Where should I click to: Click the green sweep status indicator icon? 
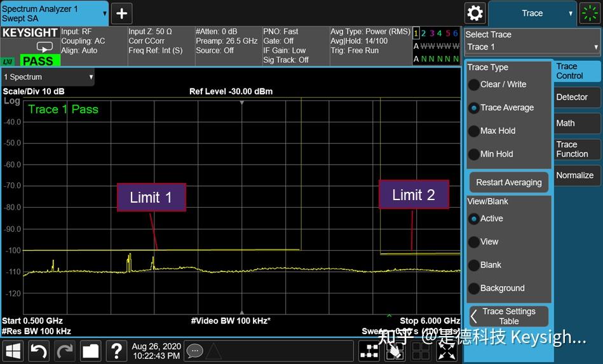coord(590,13)
